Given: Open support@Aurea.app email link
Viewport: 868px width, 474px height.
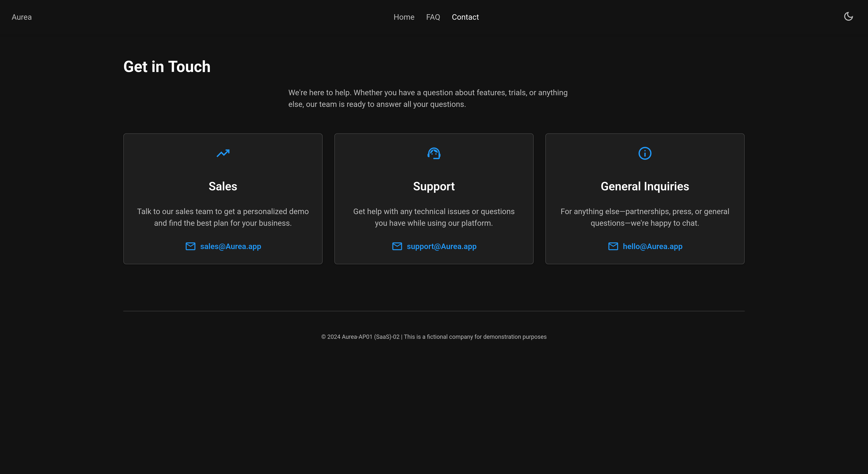Looking at the screenshot, I should pos(441,246).
